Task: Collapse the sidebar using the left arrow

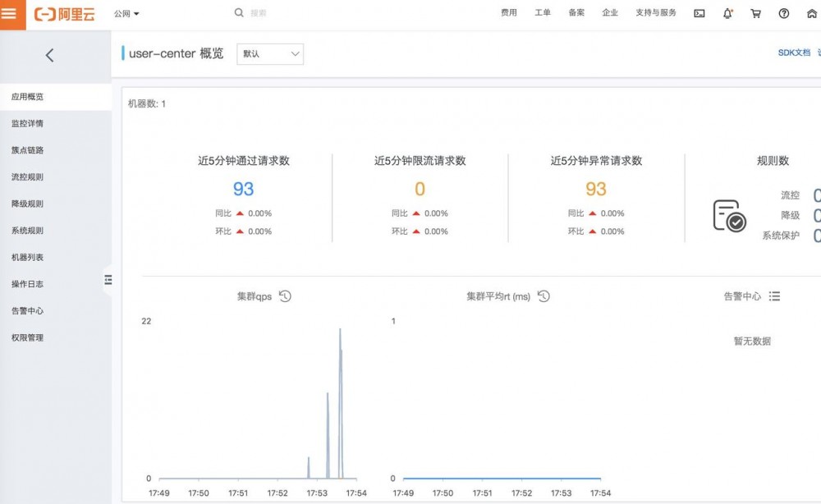Action: [x=48, y=55]
